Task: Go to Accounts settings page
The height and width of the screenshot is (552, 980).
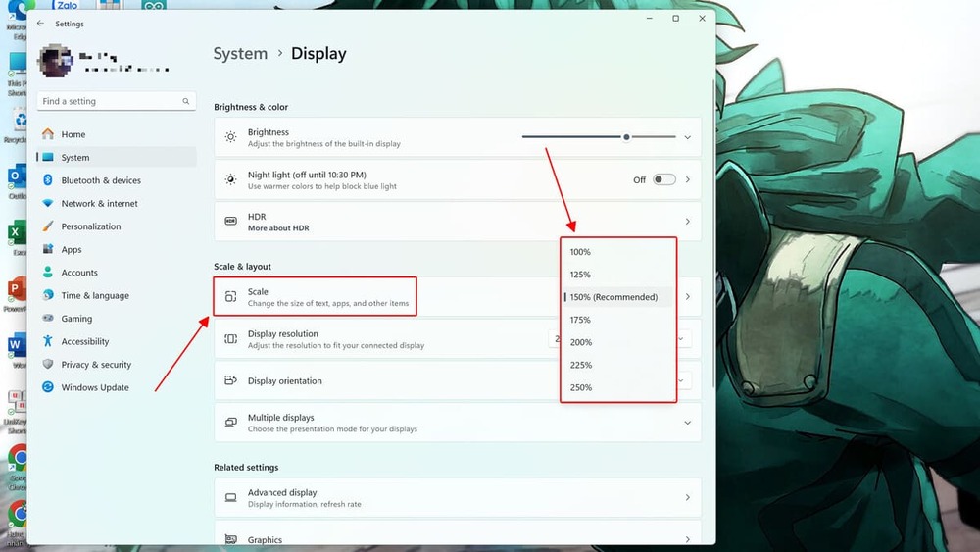Action: 79,273
